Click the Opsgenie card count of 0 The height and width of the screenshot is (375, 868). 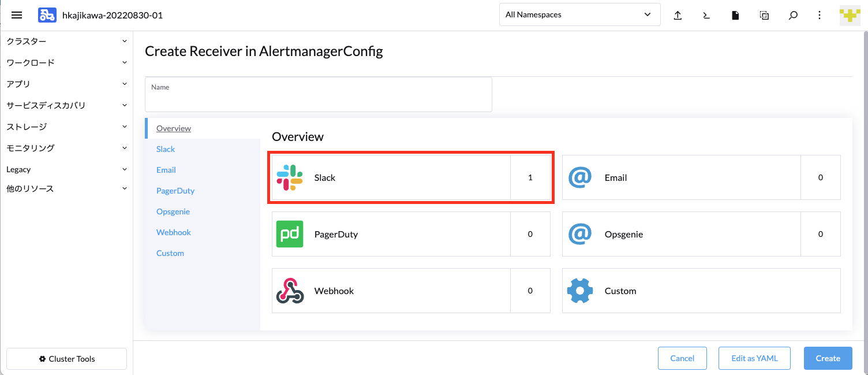click(821, 234)
